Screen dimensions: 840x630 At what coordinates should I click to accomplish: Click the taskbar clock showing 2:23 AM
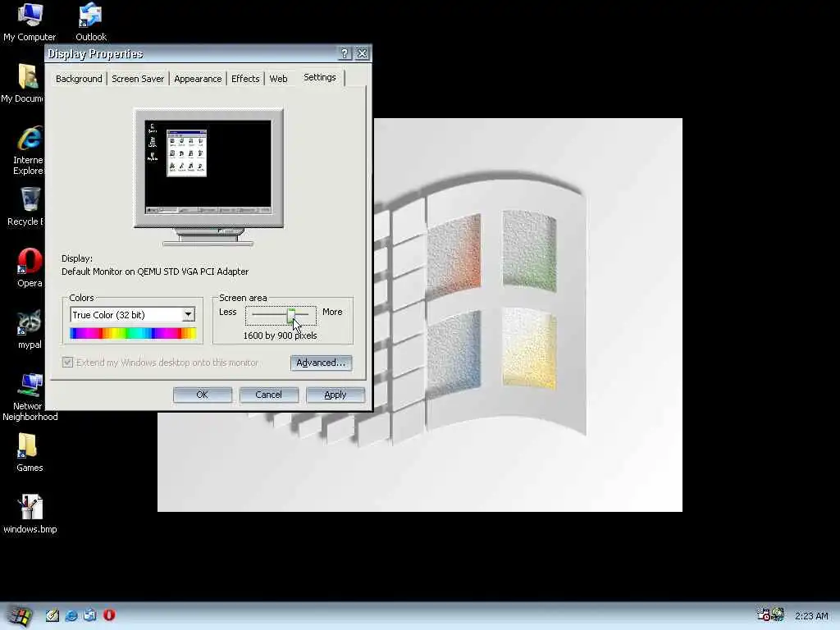pos(811,616)
